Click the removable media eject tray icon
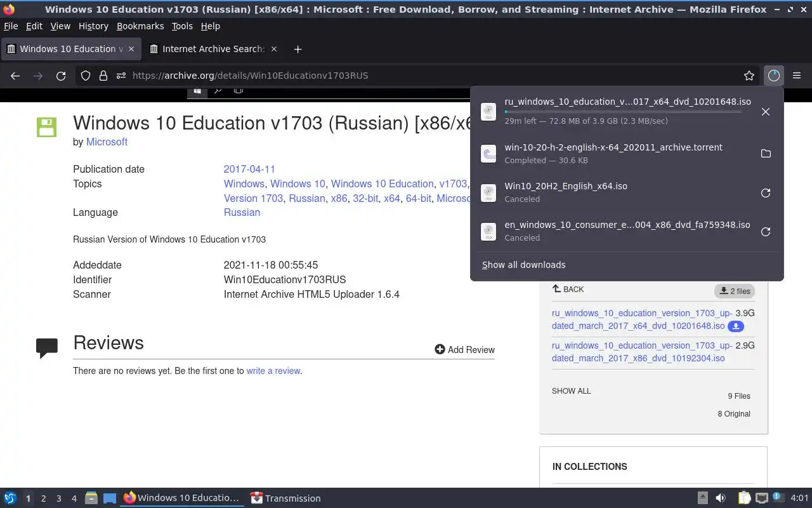Screen dimensions: 812x508 click(703, 498)
